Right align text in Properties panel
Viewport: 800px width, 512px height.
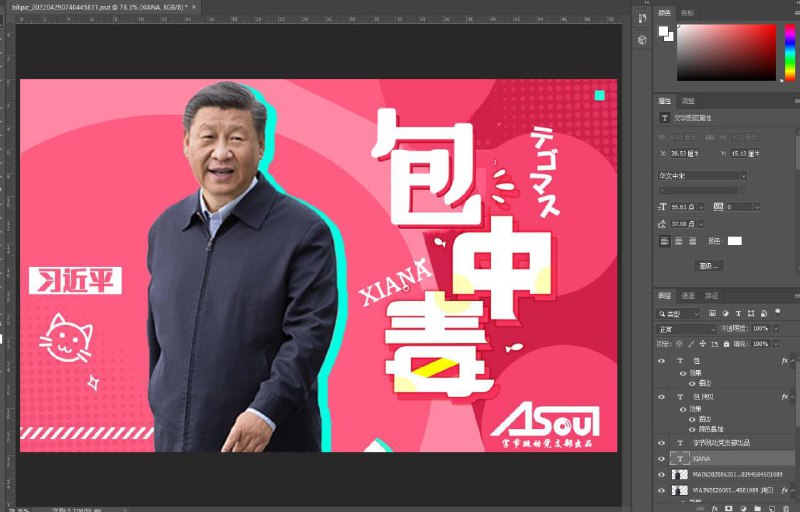click(692, 241)
